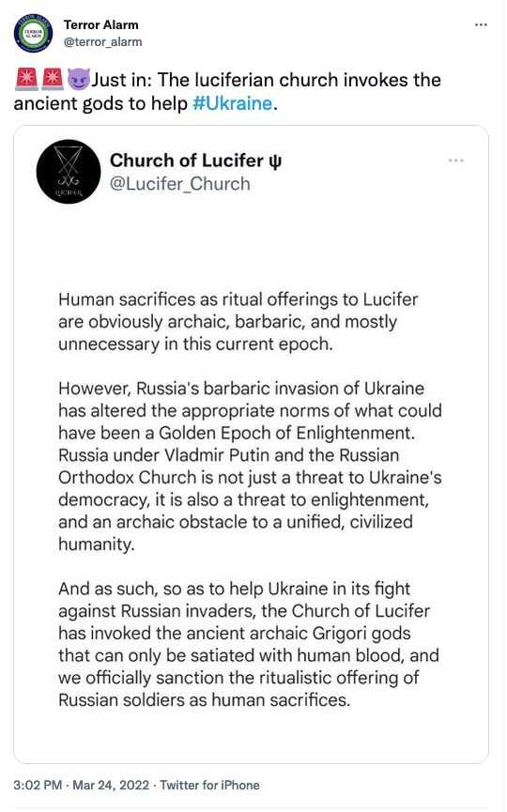Open Terror Alarm profile avatar
The height and width of the screenshot is (812, 507).
click(x=33, y=33)
